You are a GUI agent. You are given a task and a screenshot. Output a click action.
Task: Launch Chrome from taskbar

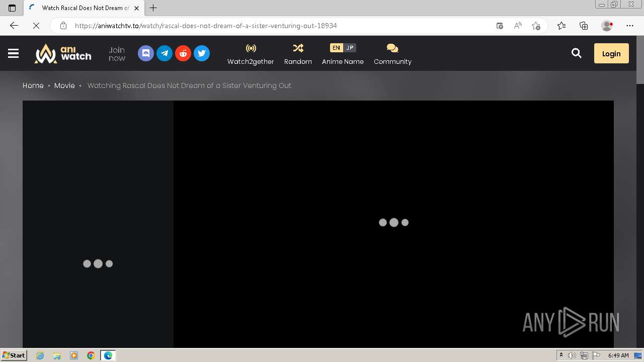[91, 355]
